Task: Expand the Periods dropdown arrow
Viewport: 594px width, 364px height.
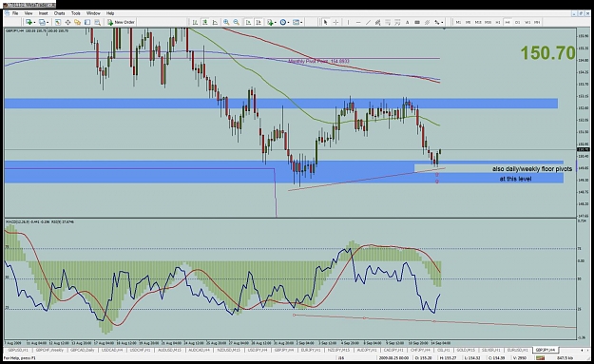Action: 288,23
